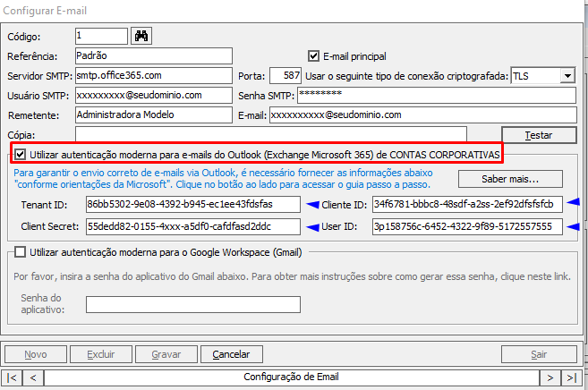This screenshot has height=390, width=588.
Task: Click the binoculars search icon next to Código
Action: pos(141,37)
